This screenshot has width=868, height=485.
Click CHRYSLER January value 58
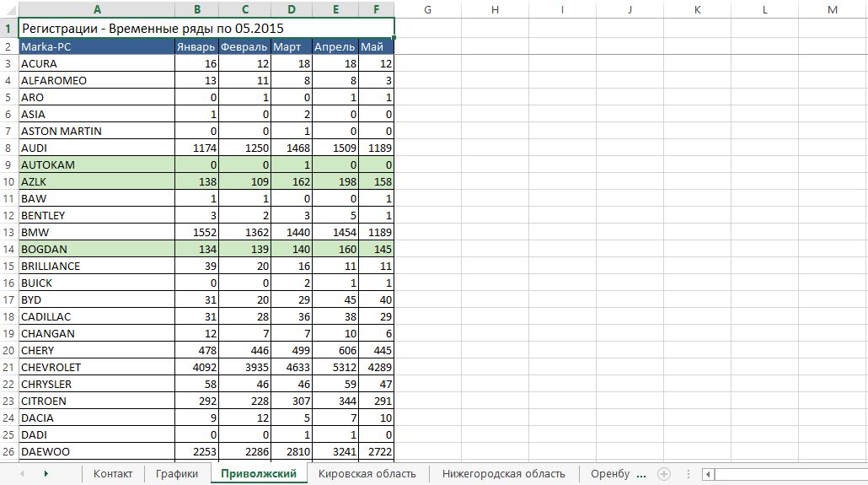tap(197, 384)
